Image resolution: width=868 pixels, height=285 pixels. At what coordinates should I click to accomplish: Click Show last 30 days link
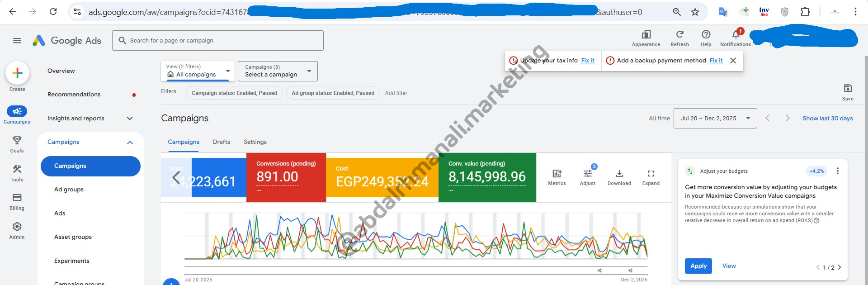[828, 119]
